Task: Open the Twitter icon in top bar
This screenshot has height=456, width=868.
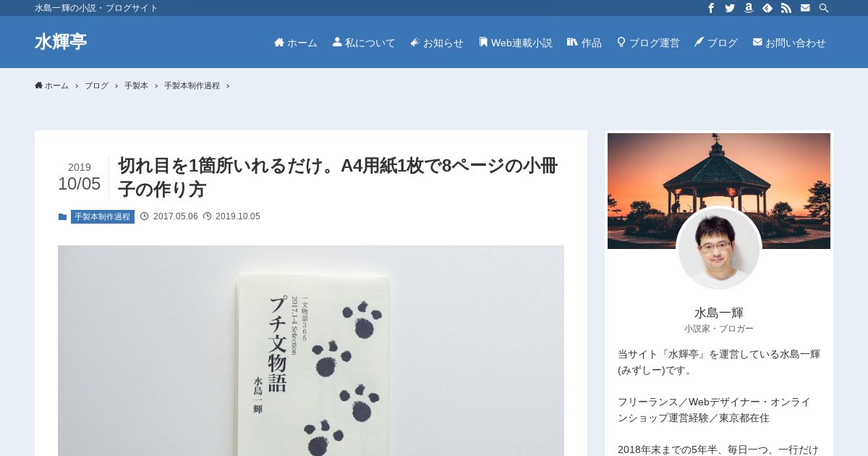Action: [730, 8]
